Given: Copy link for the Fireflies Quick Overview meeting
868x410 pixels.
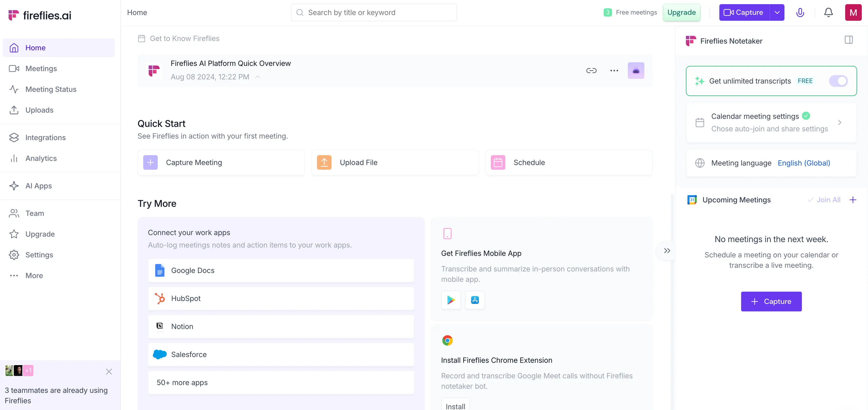Looking at the screenshot, I should (x=591, y=71).
